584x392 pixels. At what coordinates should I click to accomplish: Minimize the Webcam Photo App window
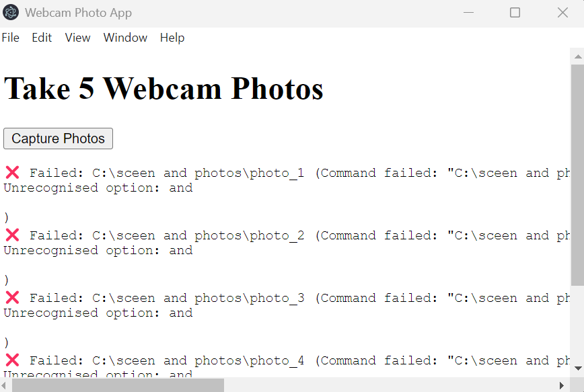(468, 12)
